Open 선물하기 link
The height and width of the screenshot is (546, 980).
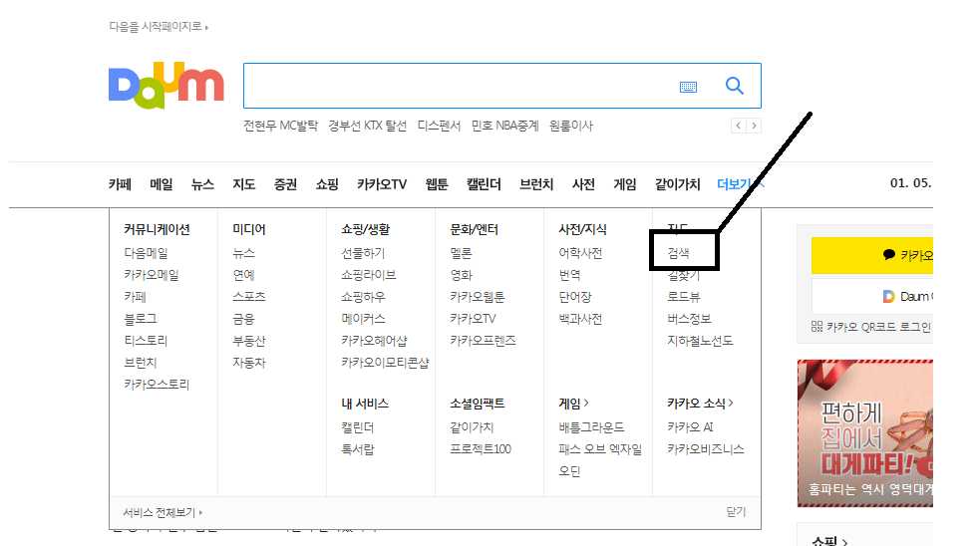363,253
